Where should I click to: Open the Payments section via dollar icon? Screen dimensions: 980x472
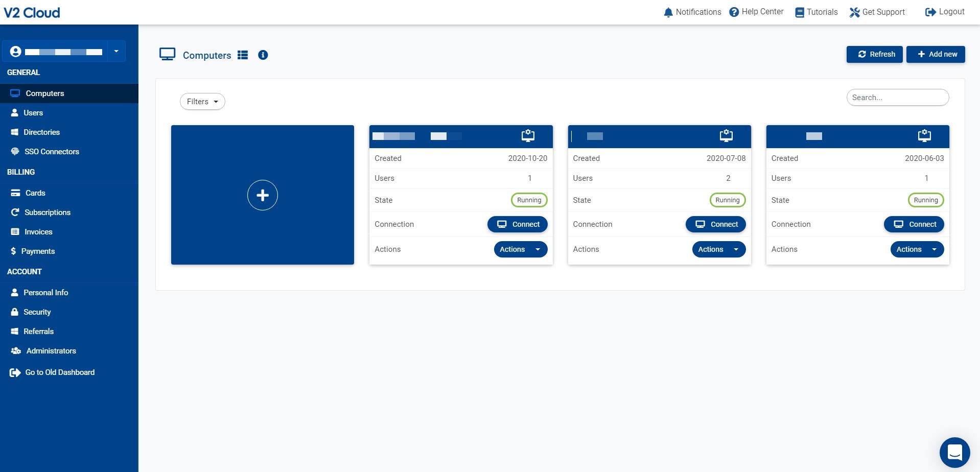coord(14,251)
